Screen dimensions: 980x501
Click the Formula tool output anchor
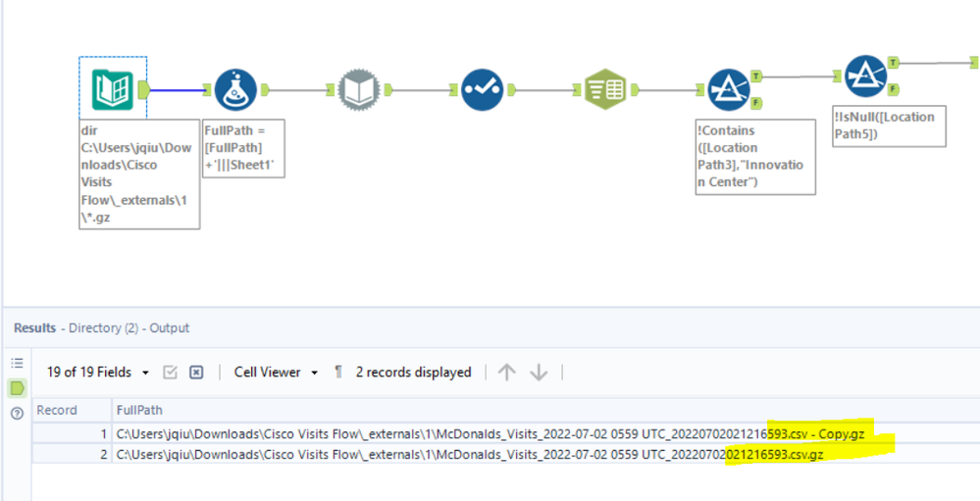(x=265, y=90)
